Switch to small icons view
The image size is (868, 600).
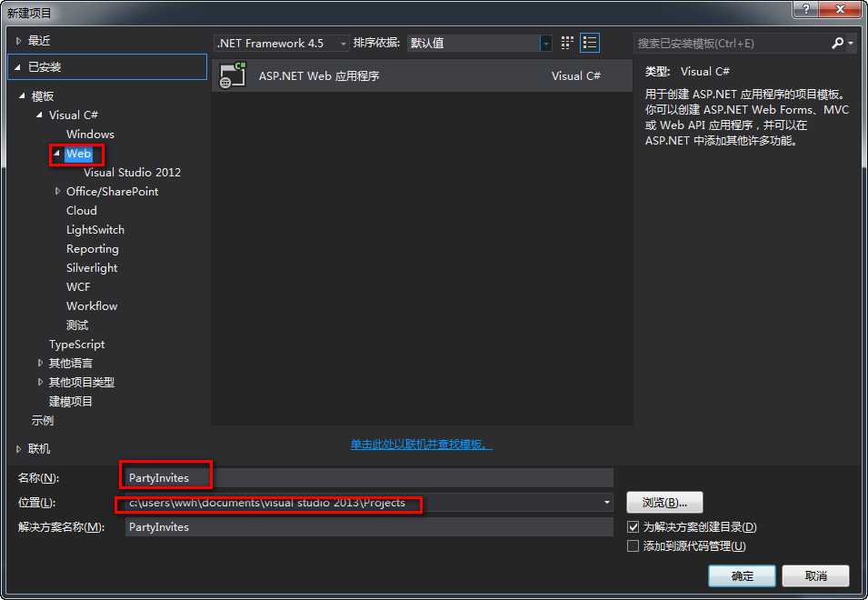point(567,43)
